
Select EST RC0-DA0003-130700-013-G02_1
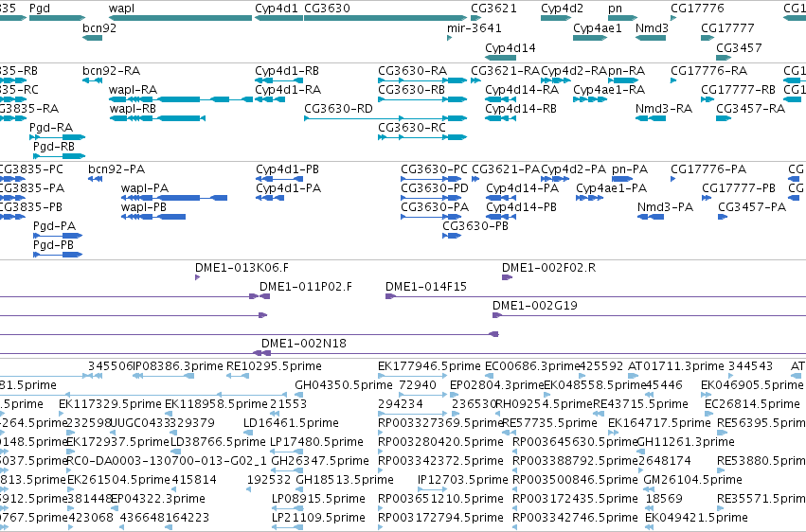[167, 461]
